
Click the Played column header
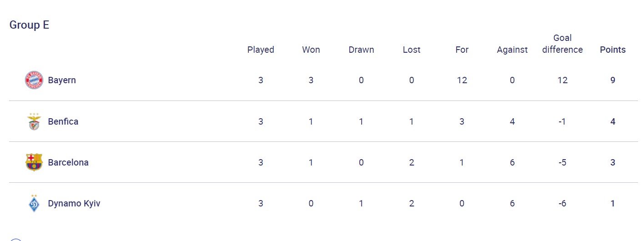(x=261, y=50)
